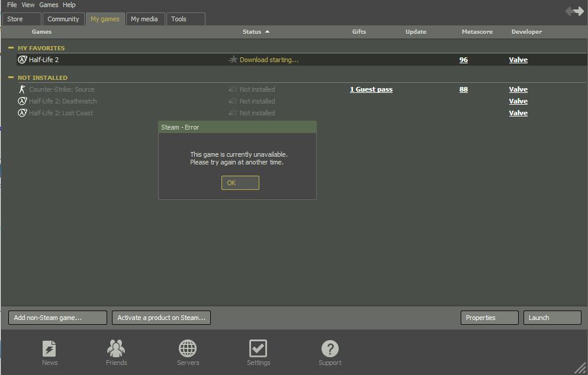Collapse the MY FAVORITES group
The image size is (588, 375).
[x=11, y=48]
